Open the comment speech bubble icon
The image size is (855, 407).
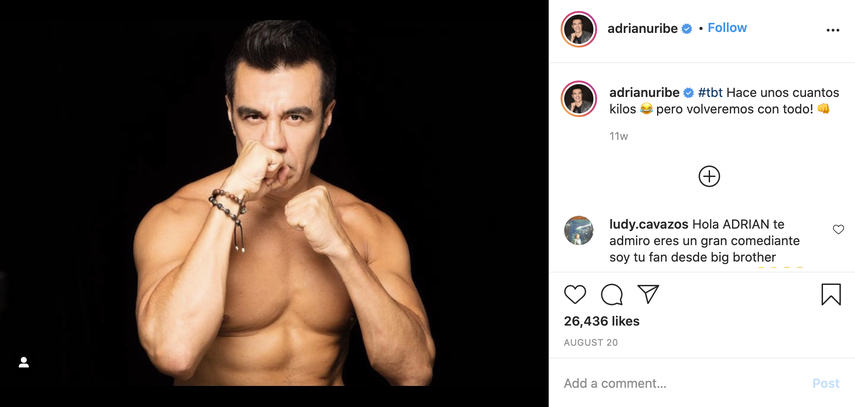coord(612,294)
